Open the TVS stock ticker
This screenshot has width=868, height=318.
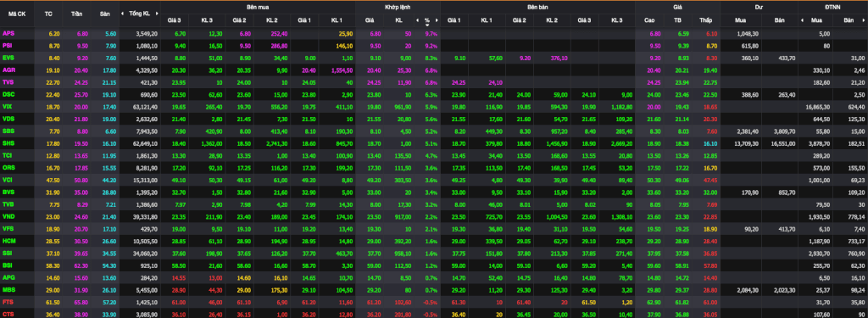coord(8,82)
